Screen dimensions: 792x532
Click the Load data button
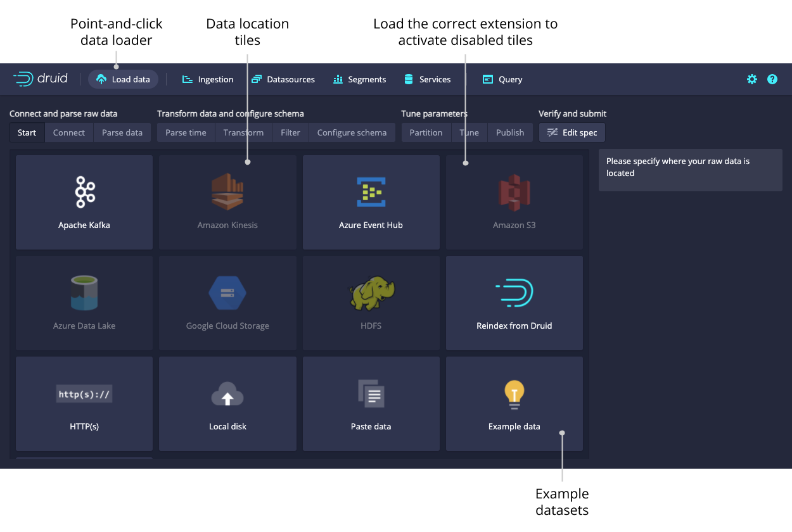tap(124, 79)
